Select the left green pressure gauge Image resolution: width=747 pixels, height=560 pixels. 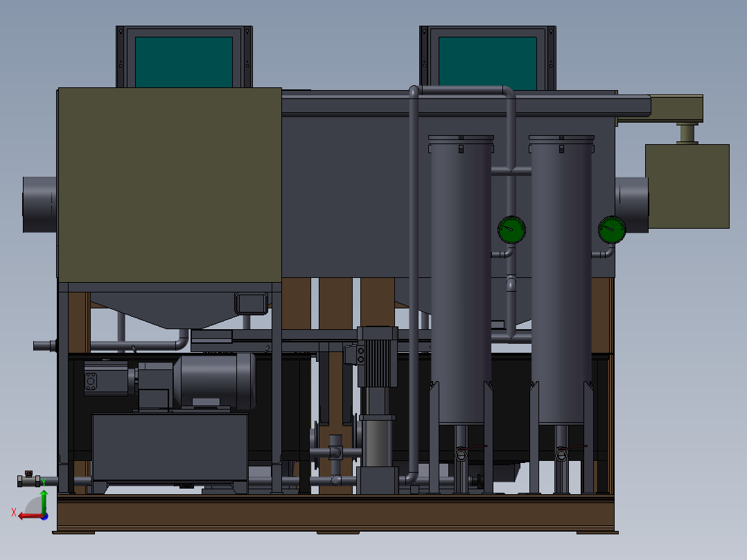coord(511,229)
